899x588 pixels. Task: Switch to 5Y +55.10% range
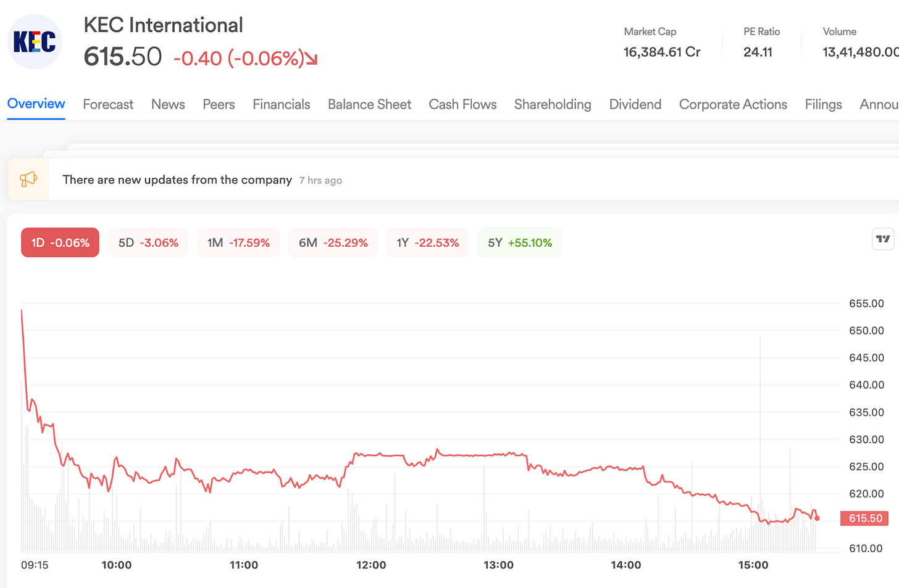coord(520,242)
